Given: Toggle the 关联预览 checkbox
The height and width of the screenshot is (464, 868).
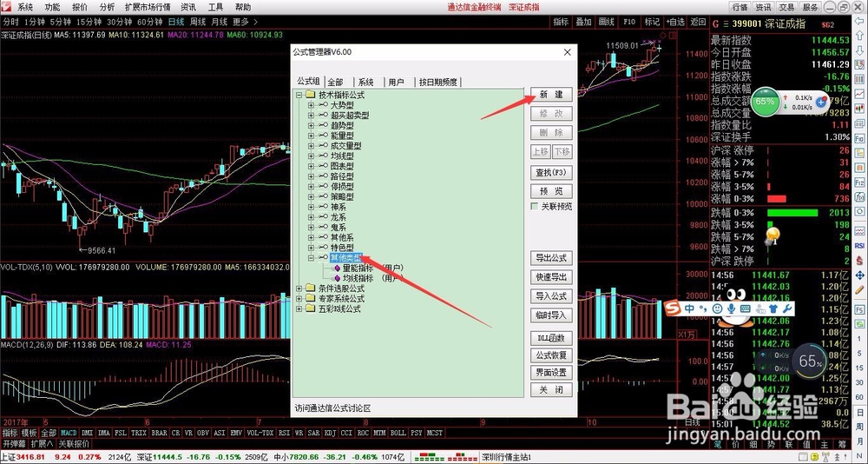Looking at the screenshot, I should pos(534,206).
